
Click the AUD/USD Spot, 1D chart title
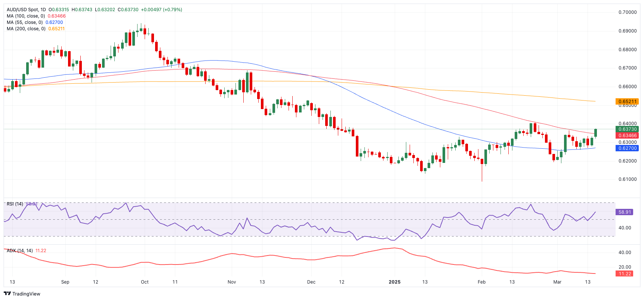(26, 10)
